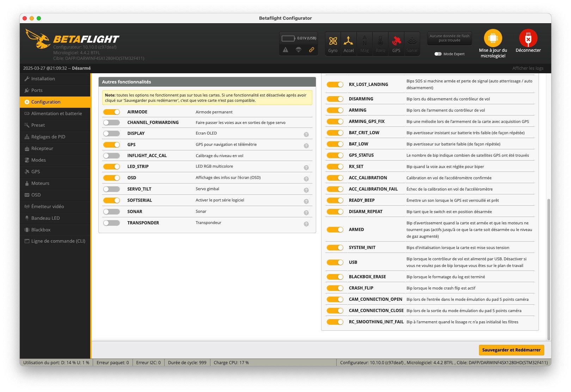Enable INFLIGHT_ACC_CAL toggle
This screenshot has width=571, height=392.
(x=112, y=156)
